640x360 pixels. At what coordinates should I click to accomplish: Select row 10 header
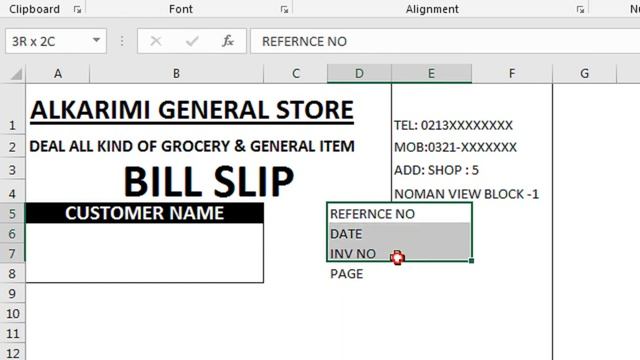tap(12, 313)
